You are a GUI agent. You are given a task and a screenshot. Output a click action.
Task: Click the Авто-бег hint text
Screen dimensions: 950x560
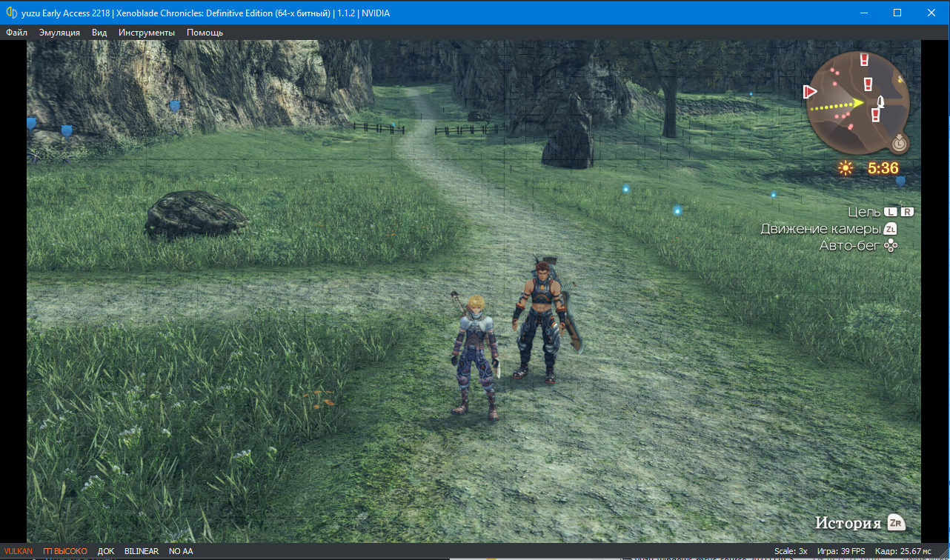[x=850, y=246]
